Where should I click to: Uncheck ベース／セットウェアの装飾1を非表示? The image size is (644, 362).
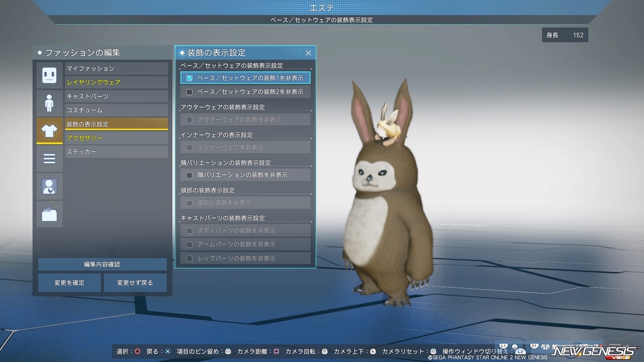(x=189, y=78)
